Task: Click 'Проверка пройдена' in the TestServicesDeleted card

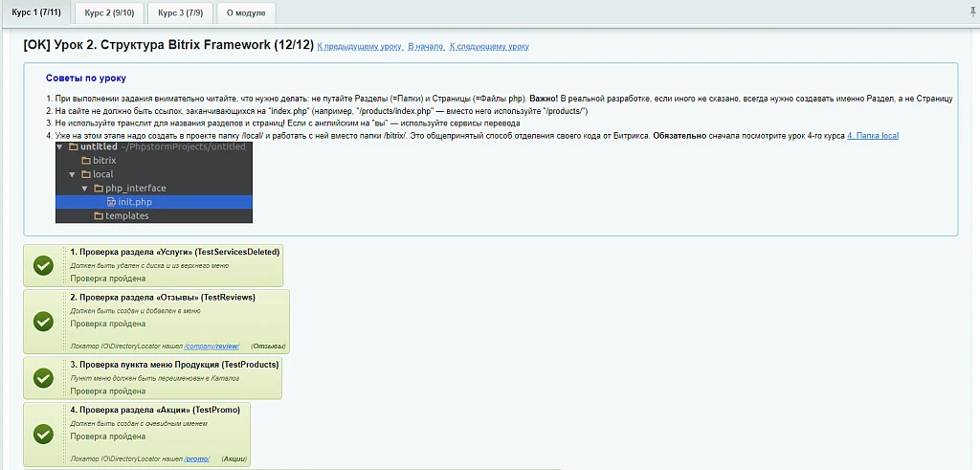Action: pyautogui.click(x=107, y=279)
